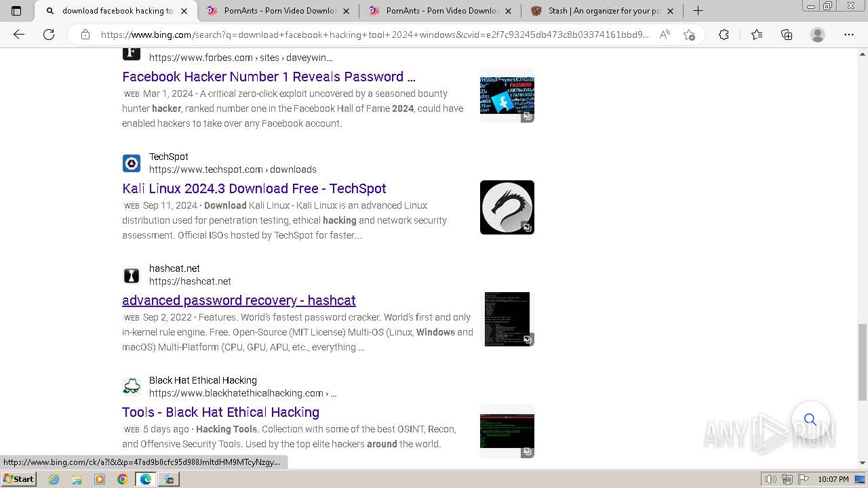Open Facebook Hacker Number 1 Forbes result
868x488 pixels.
click(269, 77)
